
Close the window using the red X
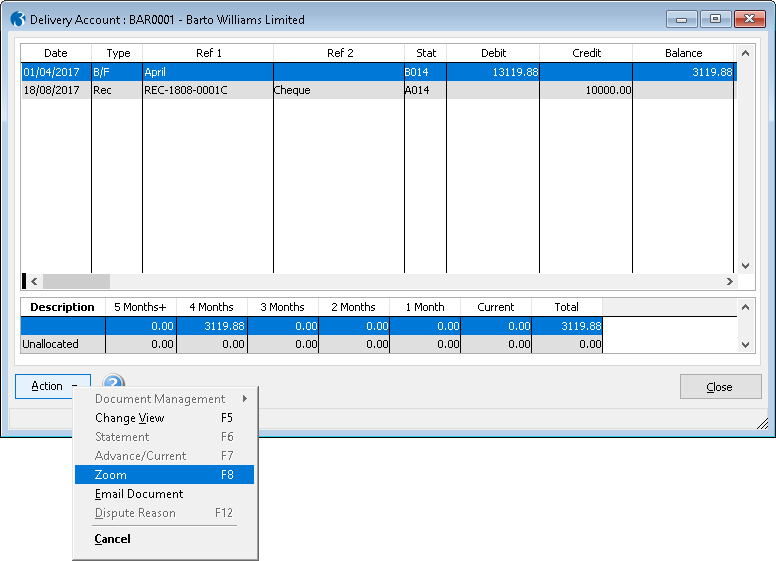click(x=750, y=19)
